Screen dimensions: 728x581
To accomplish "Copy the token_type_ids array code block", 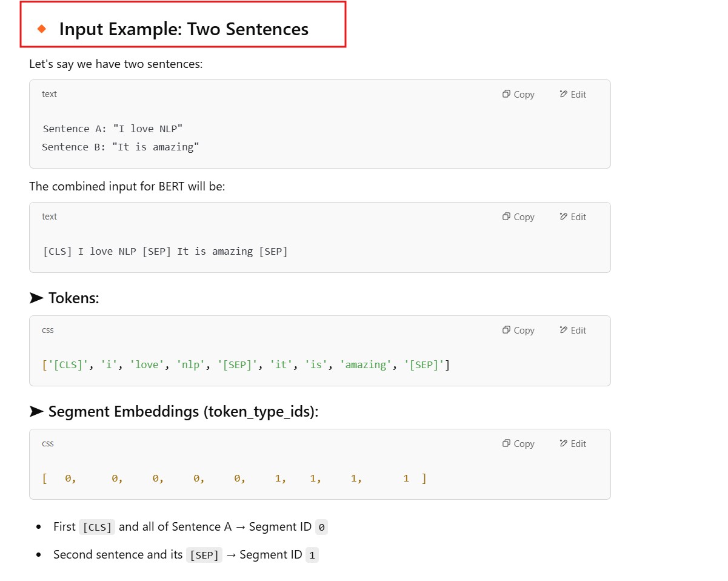I will [x=518, y=443].
